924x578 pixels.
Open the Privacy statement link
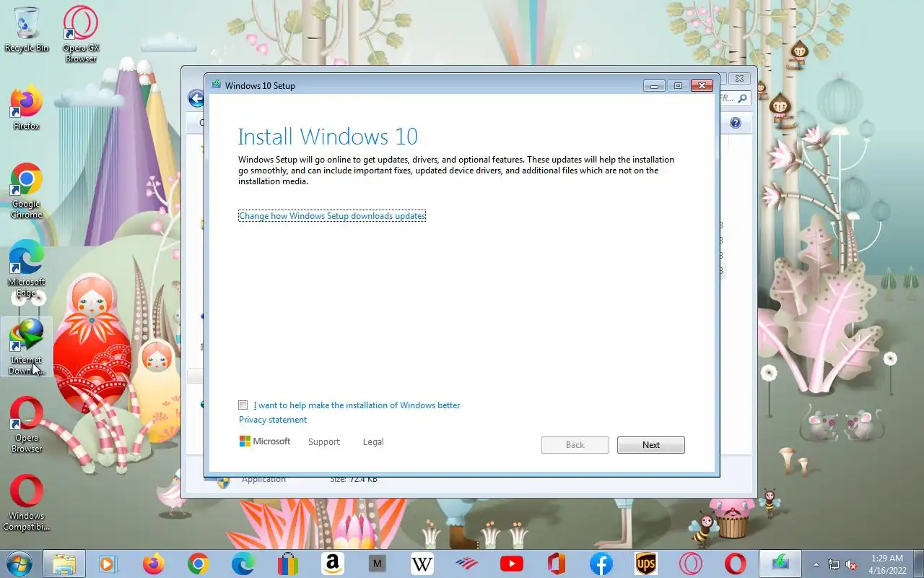[x=273, y=420]
